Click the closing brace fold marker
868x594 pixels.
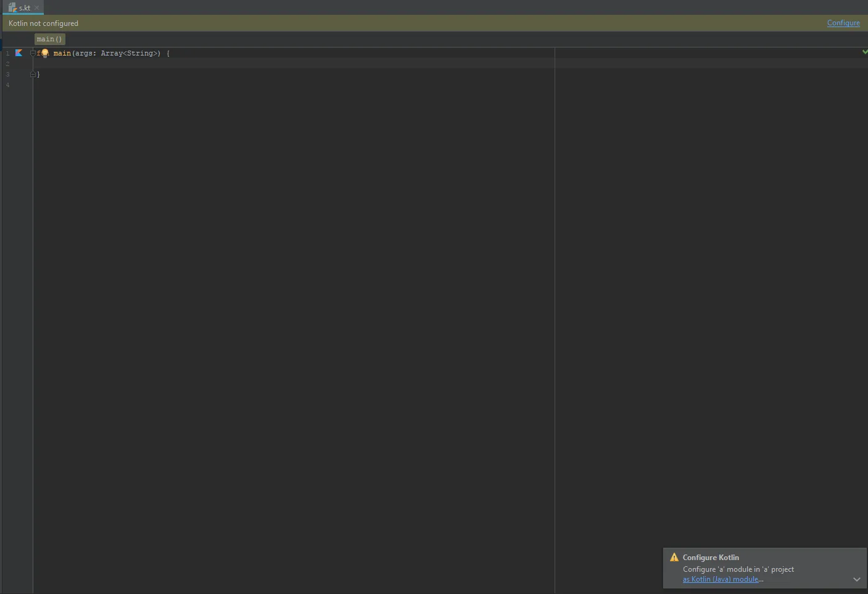pos(33,74)
